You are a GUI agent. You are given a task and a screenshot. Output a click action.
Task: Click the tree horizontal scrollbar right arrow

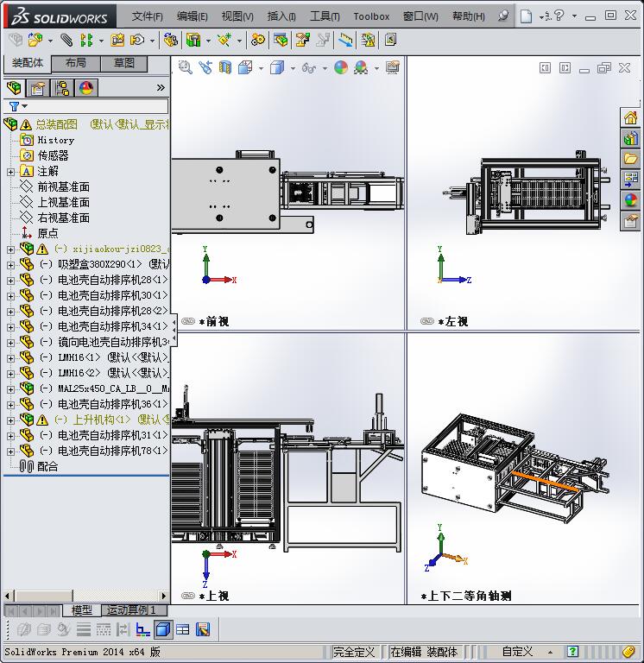tap(164, 596)
